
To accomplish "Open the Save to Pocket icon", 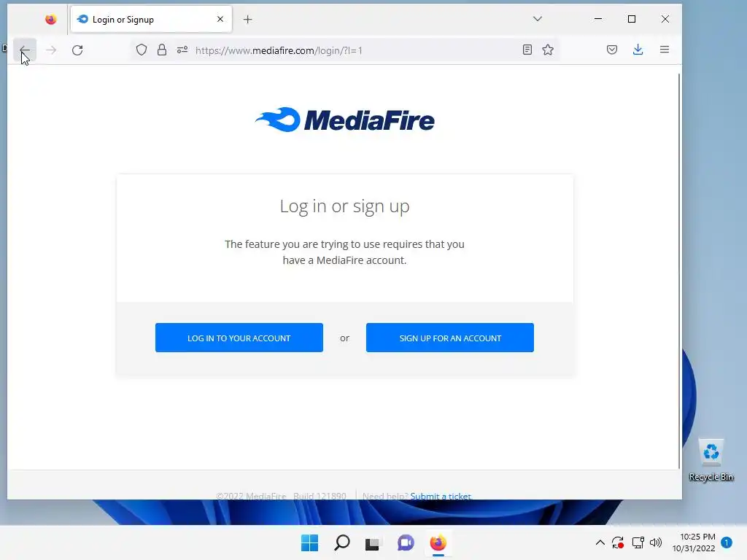I will point(612,50).
